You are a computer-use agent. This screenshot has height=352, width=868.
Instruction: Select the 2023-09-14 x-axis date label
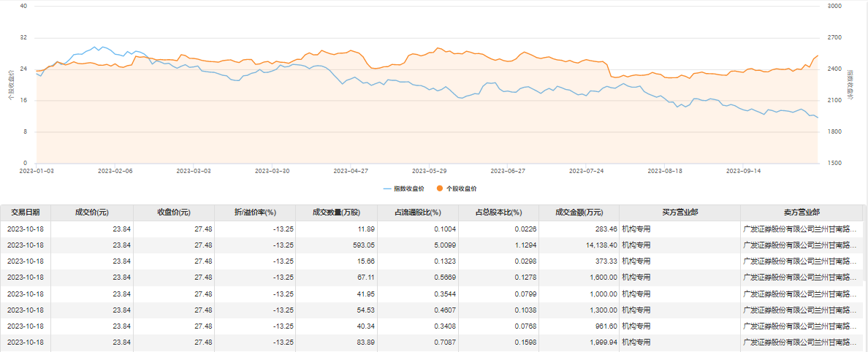pyautogui.click(x=743, y=171)
